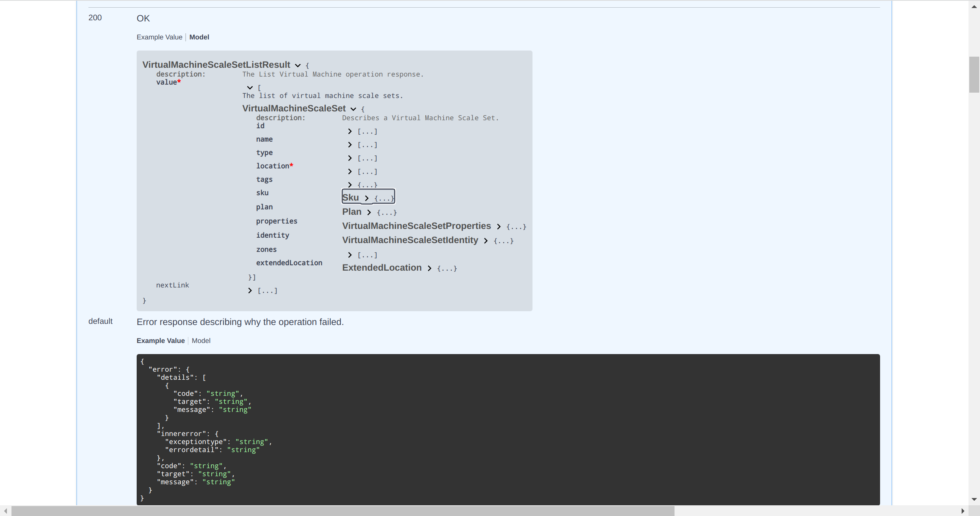Select Example Value tab for default response
The image size is (980, 516).
(x=160, y=341)
